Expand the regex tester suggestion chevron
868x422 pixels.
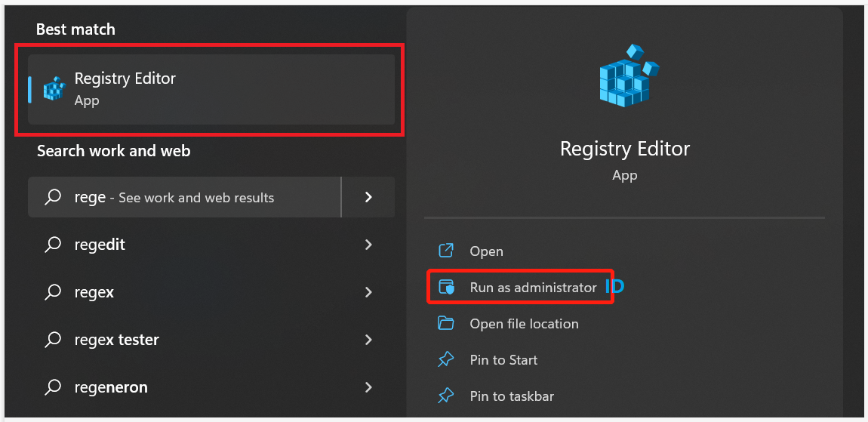pos(368,340)
